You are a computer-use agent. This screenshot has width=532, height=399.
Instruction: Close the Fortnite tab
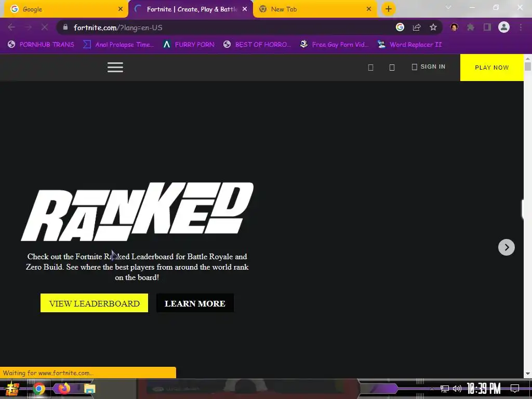tap(245, 9)
